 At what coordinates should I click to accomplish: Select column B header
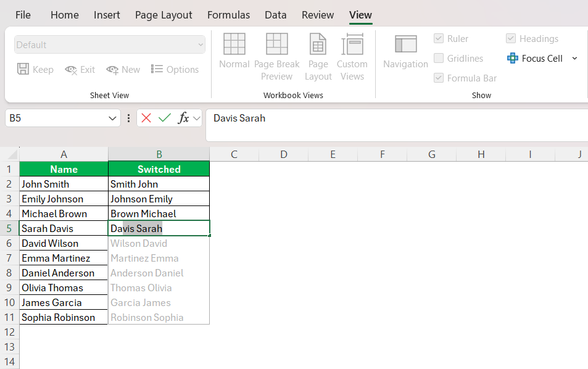pyautogui.click(x=159, y=154)
